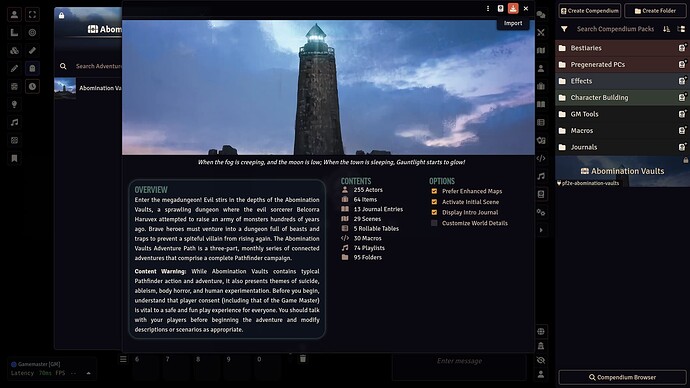Select Token Controls in left toolbar
Image resolution: width=690 pixels, height=388 pixels.
pyautogui.click(x=14, y=15)
